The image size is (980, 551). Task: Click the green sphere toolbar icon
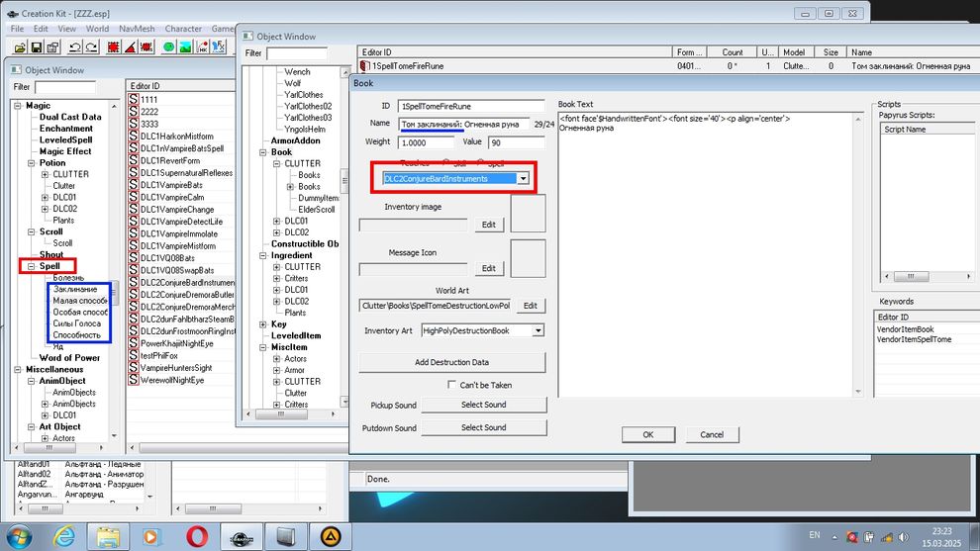(x=168, y=46)
